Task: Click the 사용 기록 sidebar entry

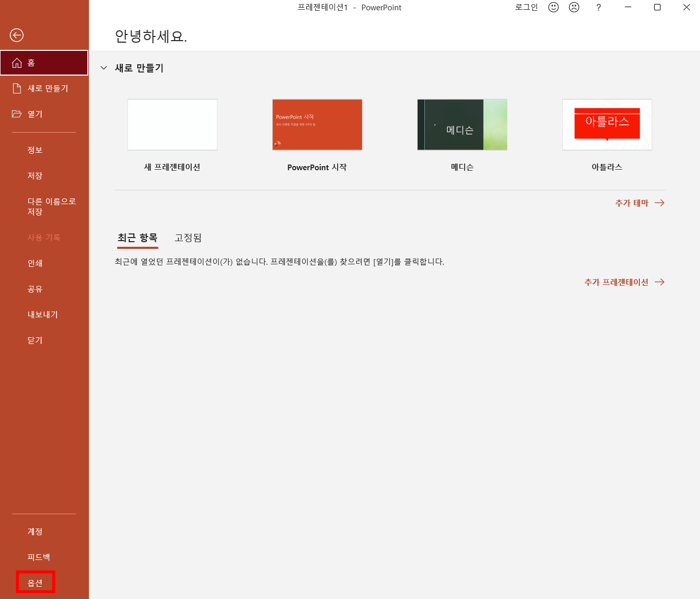Action: click(x=44, y=238)
